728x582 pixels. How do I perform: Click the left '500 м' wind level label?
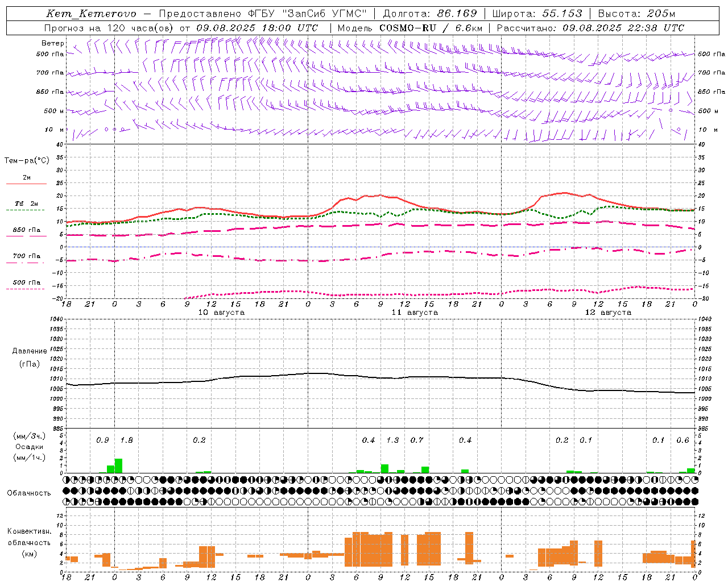click(54, 111)
